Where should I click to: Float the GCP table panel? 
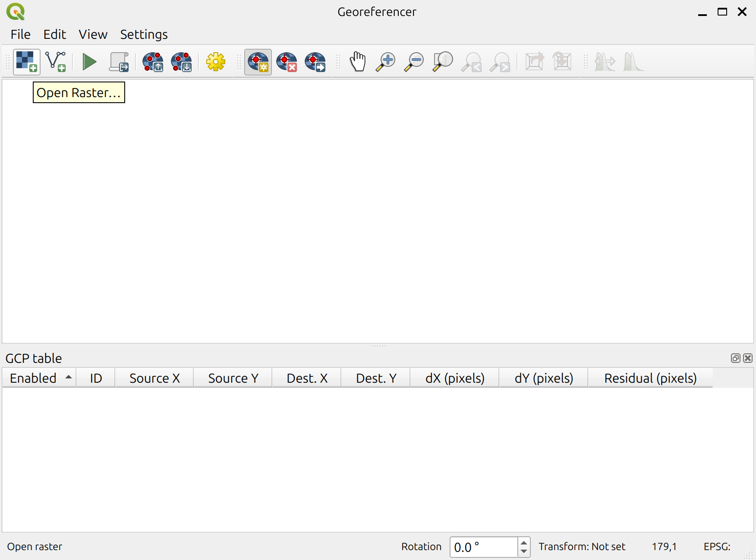(735, 358)
